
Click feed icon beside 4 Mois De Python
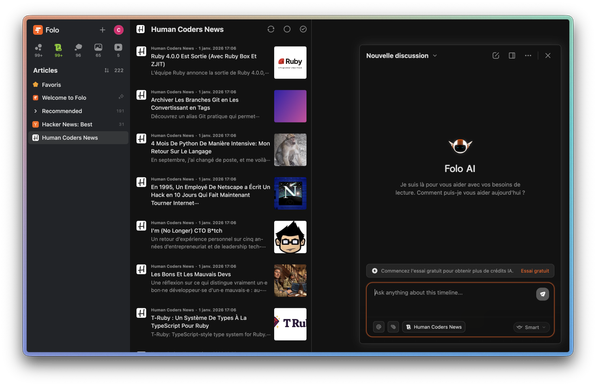(141, 139)
